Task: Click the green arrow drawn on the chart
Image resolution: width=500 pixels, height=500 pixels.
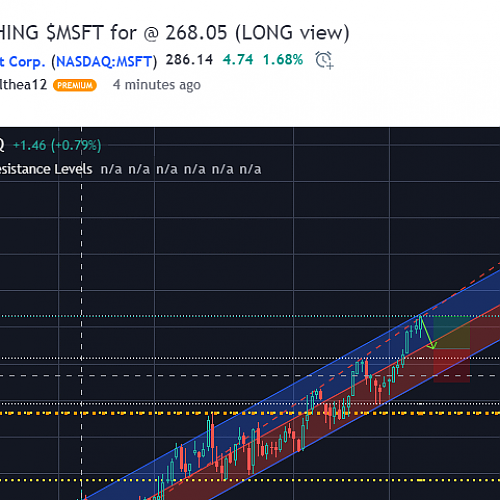Action: 428,333
